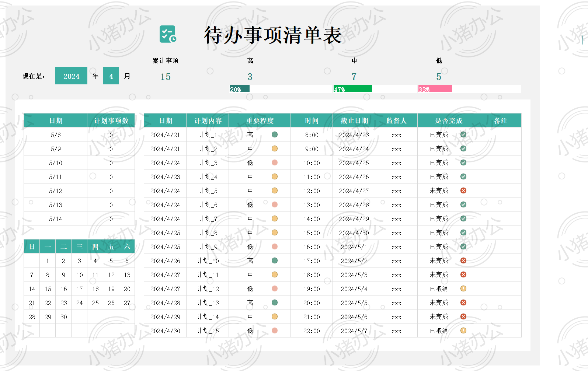Viewport: 588px width, 371px height.
Task: Click the 时间 column header
Action: [312, 120]
